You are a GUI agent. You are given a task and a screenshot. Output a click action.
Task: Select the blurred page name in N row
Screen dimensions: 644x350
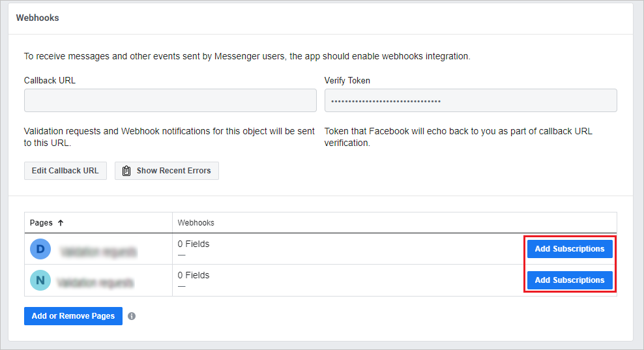click(95, 283)
